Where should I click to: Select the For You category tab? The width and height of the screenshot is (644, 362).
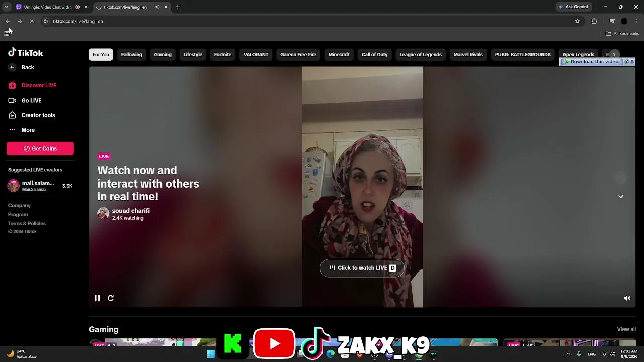(101, 55)
